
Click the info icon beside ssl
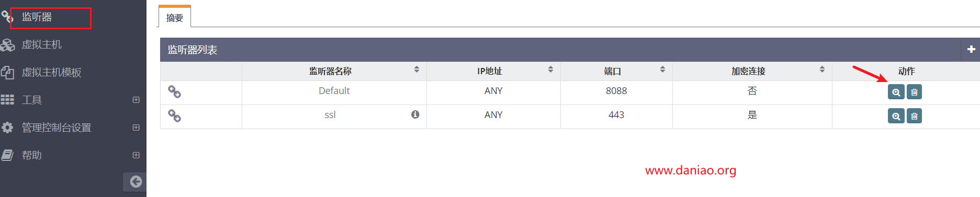click(x=415, y=114)
